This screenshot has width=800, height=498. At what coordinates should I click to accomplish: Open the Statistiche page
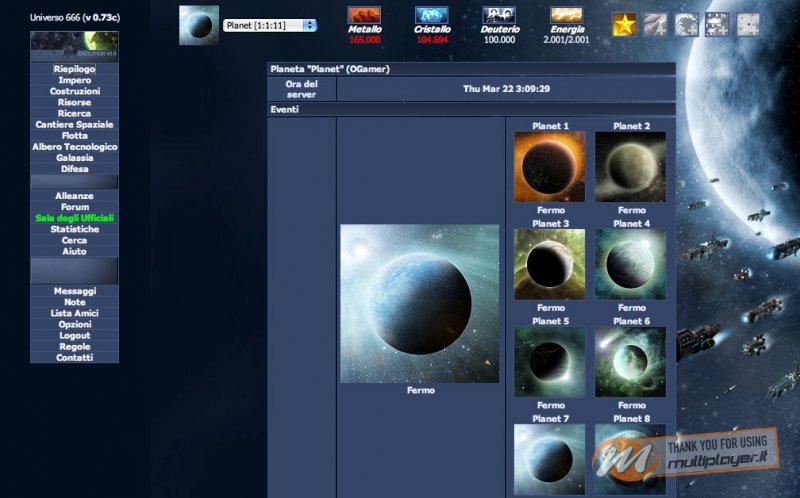tap(74, 229)
